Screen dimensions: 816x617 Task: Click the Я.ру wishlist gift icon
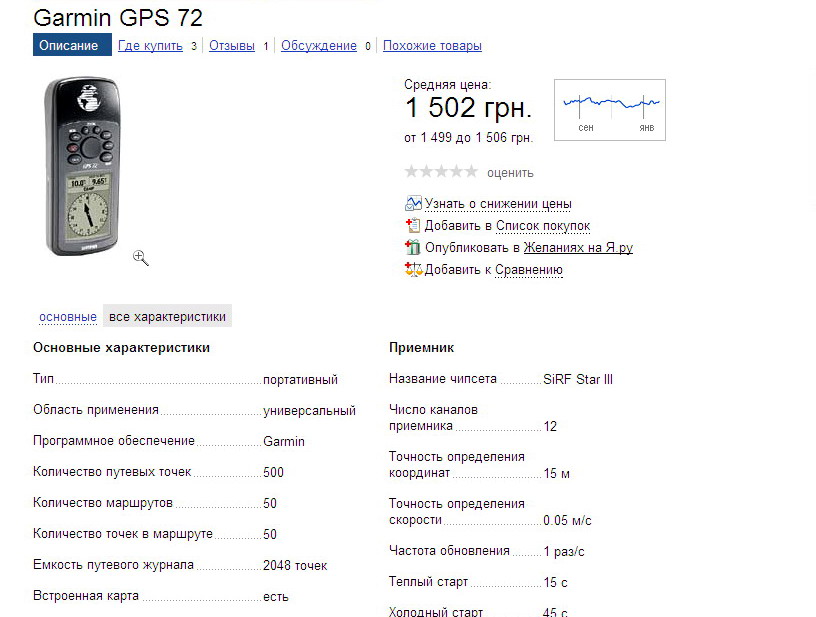[x=413, y=248]
